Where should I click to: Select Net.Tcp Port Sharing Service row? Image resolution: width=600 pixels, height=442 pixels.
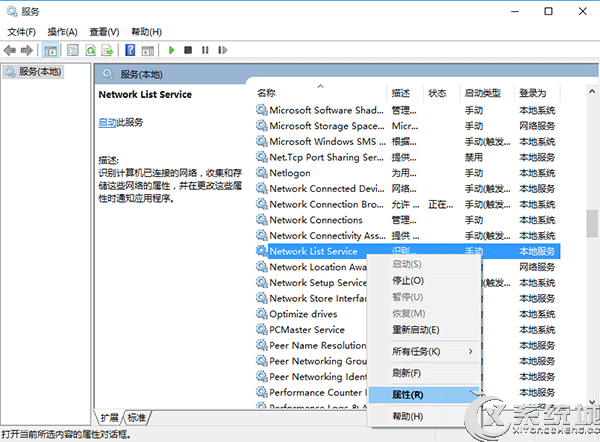407,157
